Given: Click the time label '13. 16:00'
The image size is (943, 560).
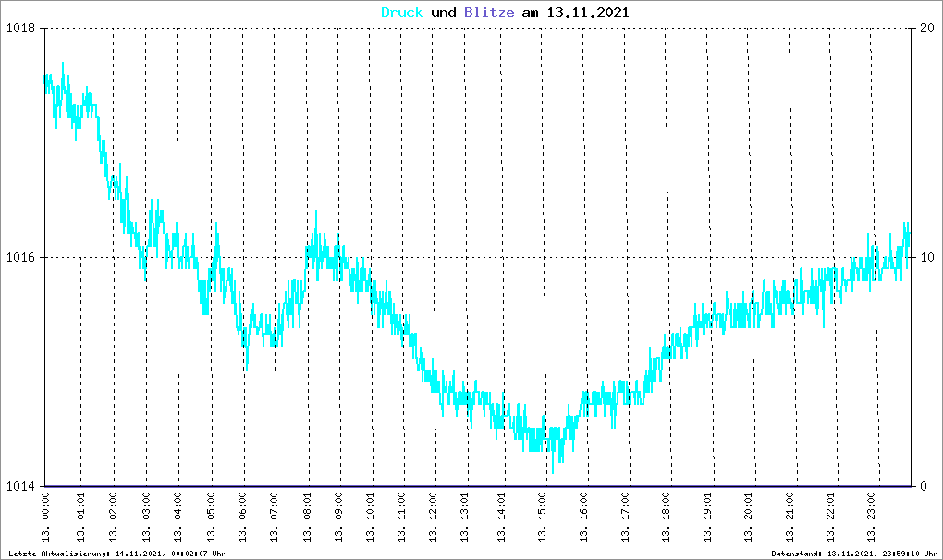Looking at the screenshot, I should pos(584,517).
